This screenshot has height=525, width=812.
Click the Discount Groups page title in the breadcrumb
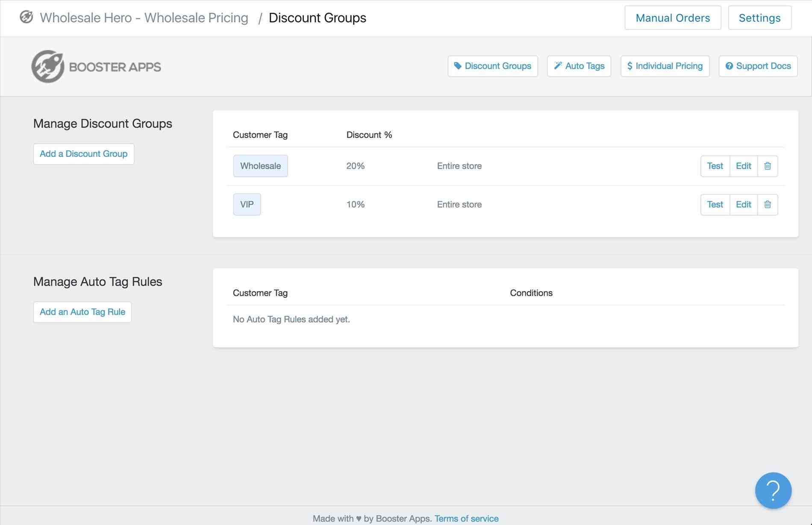318,18
